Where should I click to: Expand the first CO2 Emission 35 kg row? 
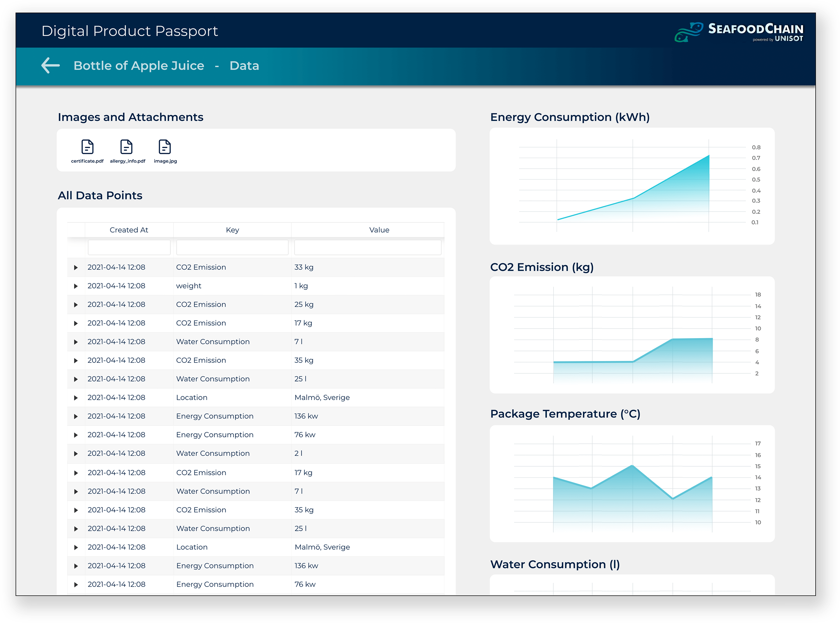[x=76, y=360]
